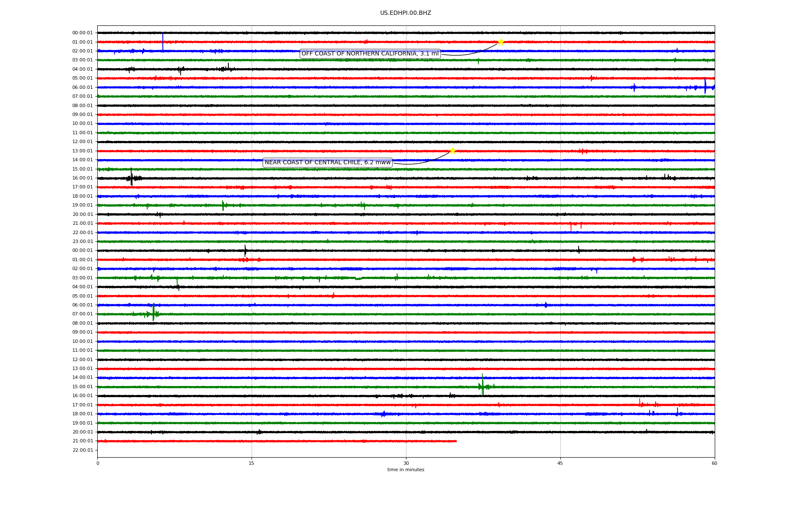Click the green spike on first 19:00:01 trace
The height and width of the screenshot is (508, 812).
(x=223, y=205)
